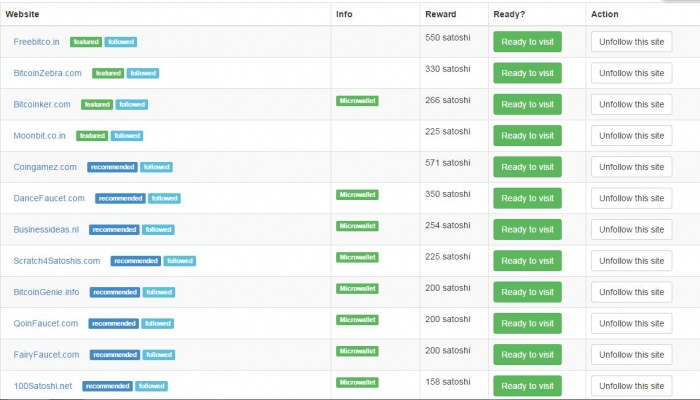The width and height of the screenshot is (700, 400).
Task: Open the BitcoinZebra.com link
Action: pos(47,73)
